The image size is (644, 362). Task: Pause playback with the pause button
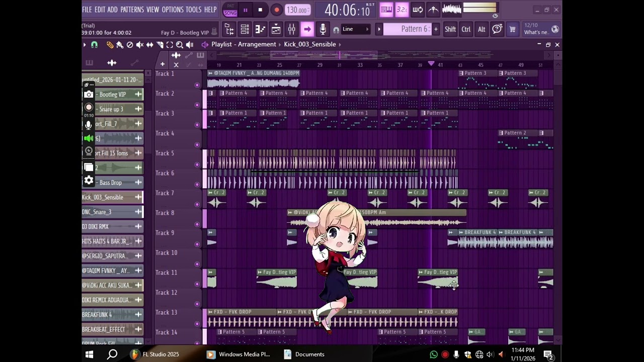245,10
